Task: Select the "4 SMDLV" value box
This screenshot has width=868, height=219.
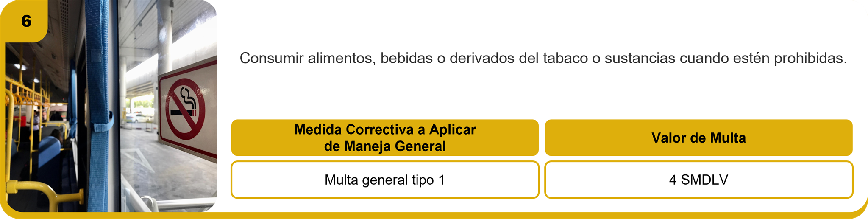Action: coord(698,180)
